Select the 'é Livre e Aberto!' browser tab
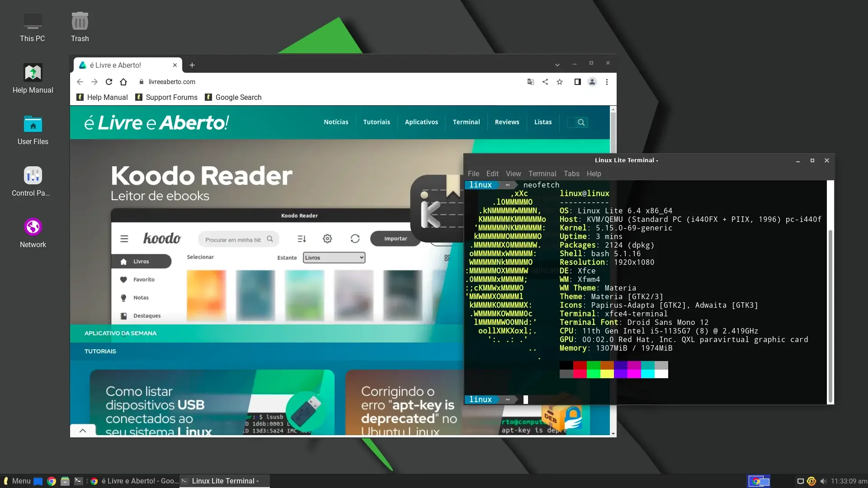 click(128, 65)
